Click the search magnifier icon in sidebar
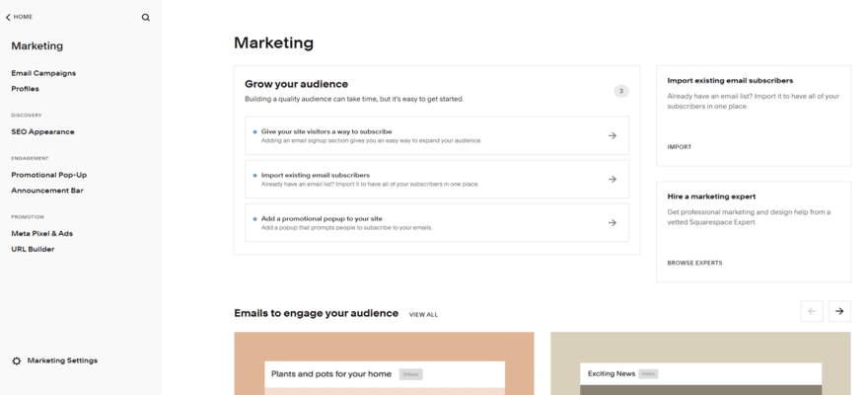This screenshot has width=868, height=395. [x=146, y=17]
